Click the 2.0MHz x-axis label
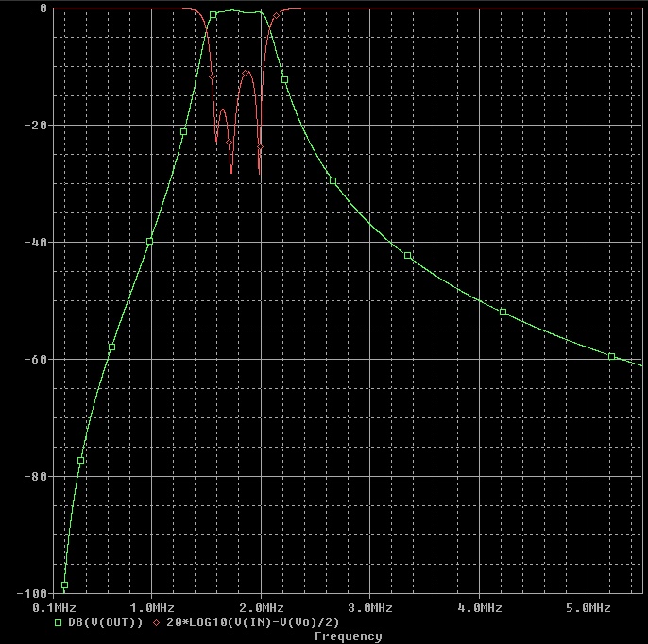Image resolution: width=648 pixels, height=644 pixels. 261,608
